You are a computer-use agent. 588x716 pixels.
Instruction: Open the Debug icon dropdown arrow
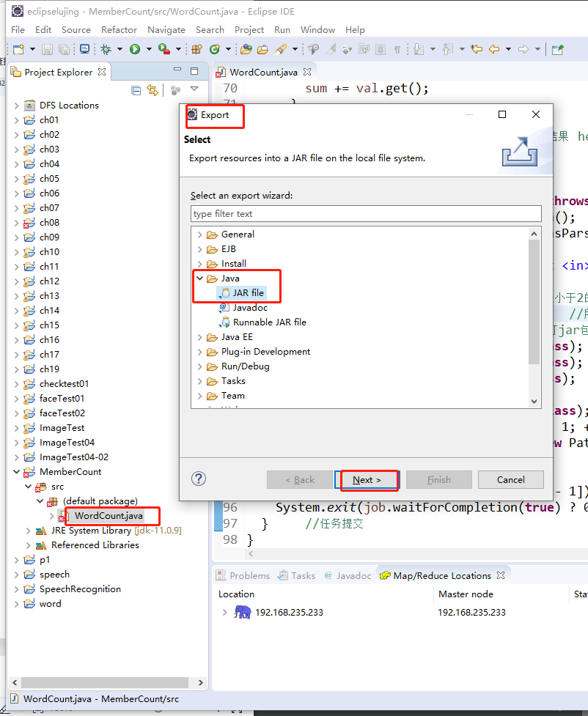click(x=120, y=49)
